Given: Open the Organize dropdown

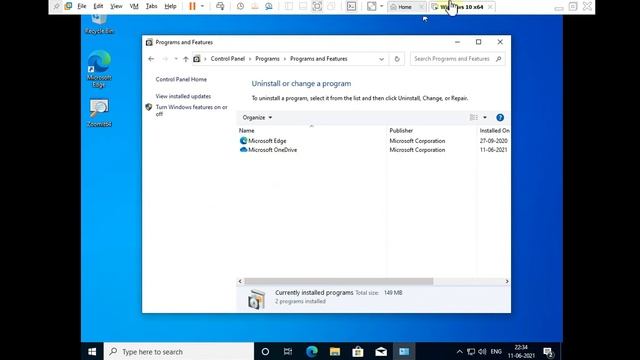Looking at the screenshot, I should pos(257,118).
